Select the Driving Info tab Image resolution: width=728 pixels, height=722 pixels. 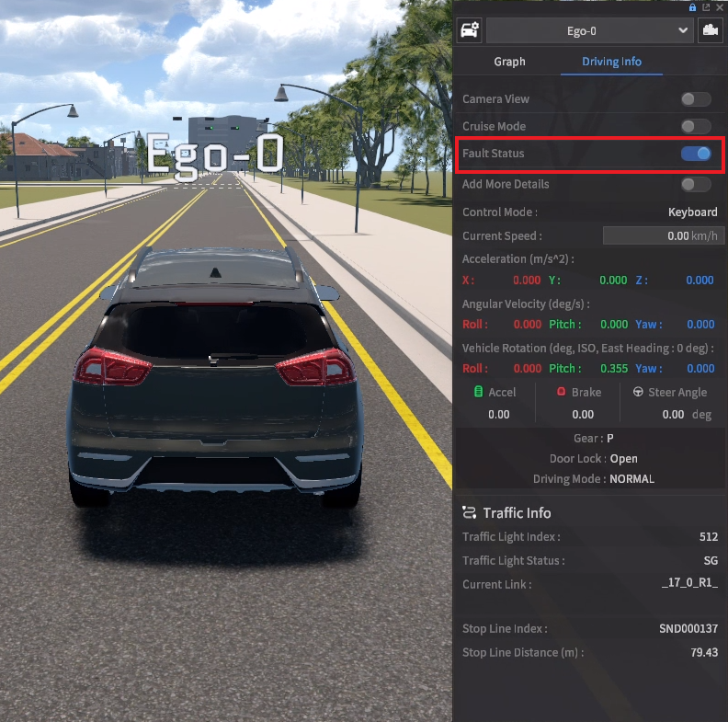click(x=612, y=62)
